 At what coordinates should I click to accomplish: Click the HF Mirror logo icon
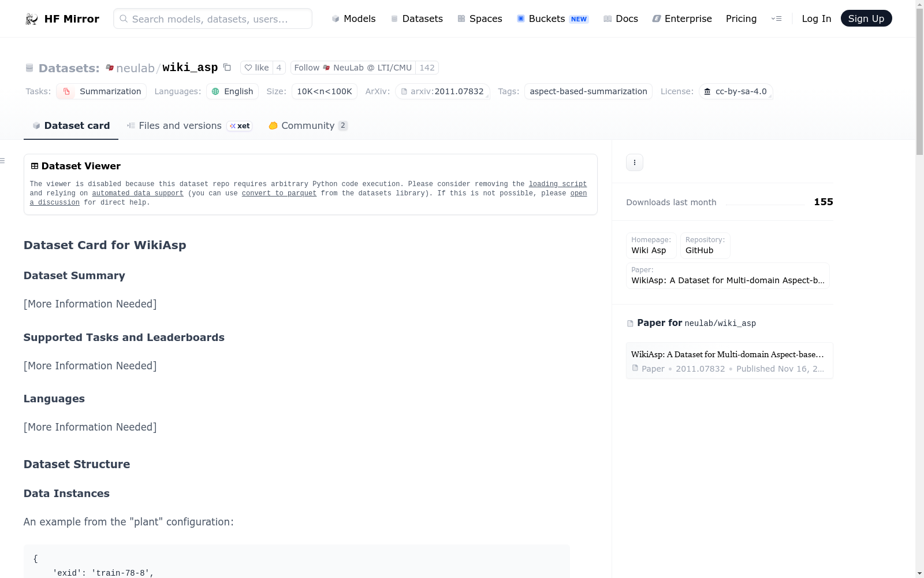tap(31, 19)
